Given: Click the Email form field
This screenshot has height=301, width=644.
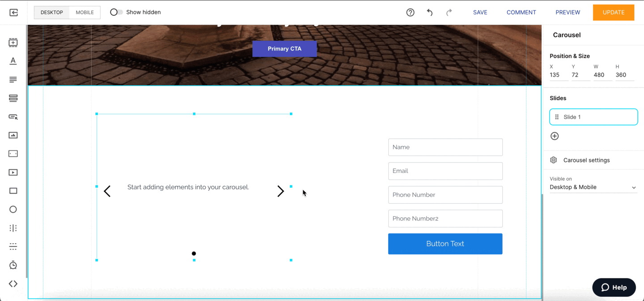Looking at the screenshot, I should click(445, 171).
